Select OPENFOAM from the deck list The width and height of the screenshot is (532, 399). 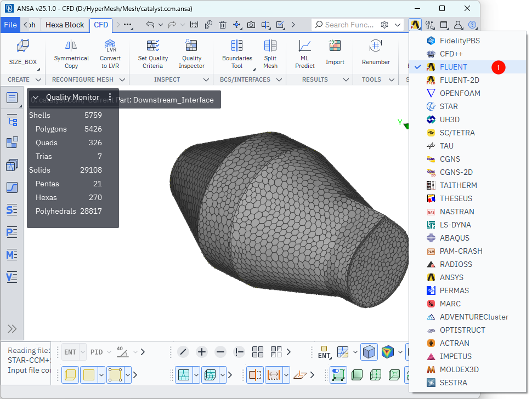coord(460,93)
